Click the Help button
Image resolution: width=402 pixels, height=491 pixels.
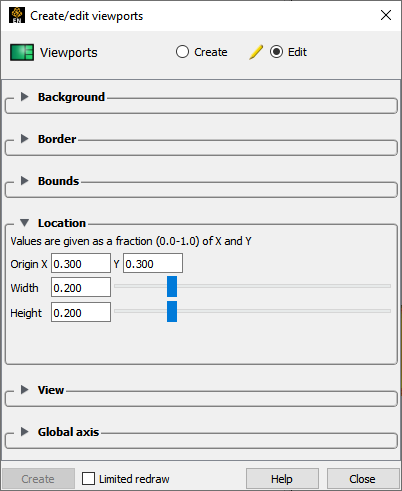[282, 479]
